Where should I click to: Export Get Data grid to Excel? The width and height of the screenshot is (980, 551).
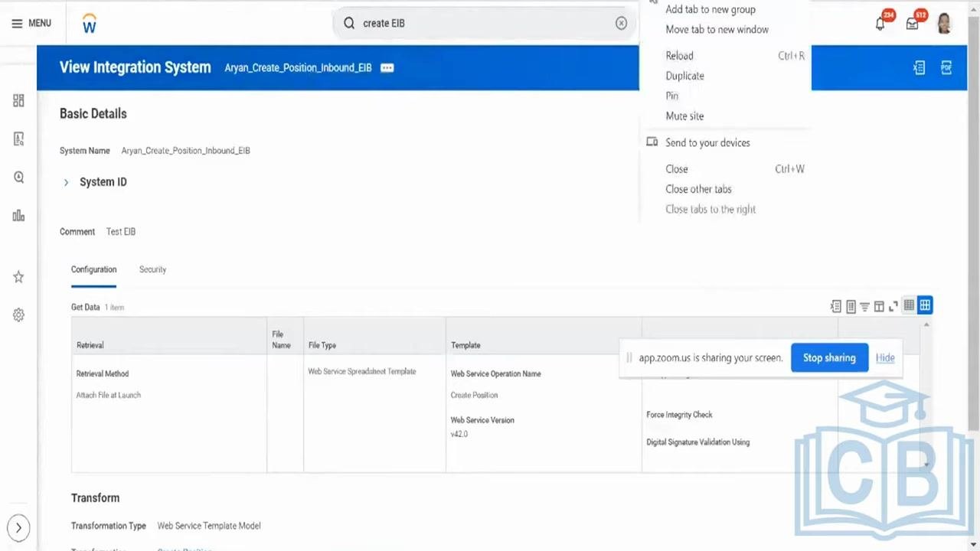tap(836, 306)
